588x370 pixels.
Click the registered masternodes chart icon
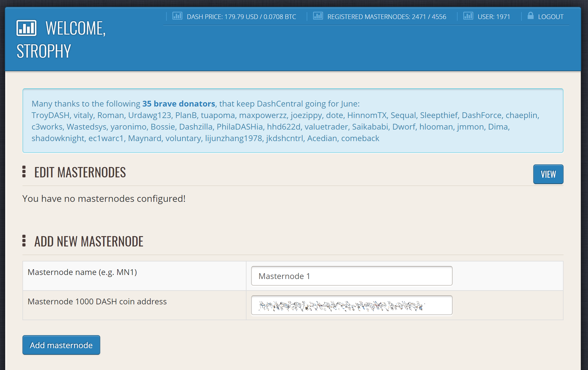pos(318,16)
